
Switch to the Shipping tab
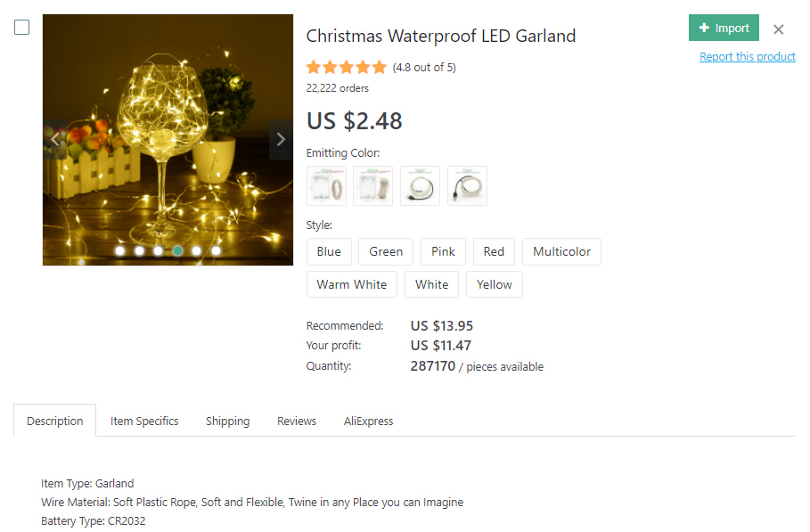click(227, 421)
